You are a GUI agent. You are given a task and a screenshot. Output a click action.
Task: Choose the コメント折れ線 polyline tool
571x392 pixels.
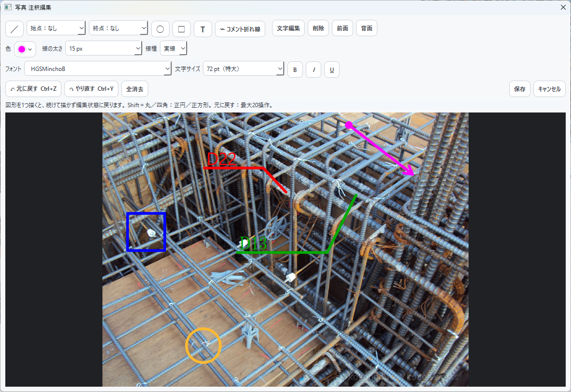[x=240, y=29]
